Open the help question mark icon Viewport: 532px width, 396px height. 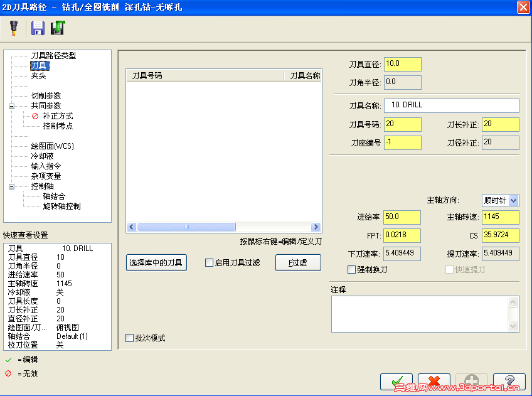tap(510, 381)
